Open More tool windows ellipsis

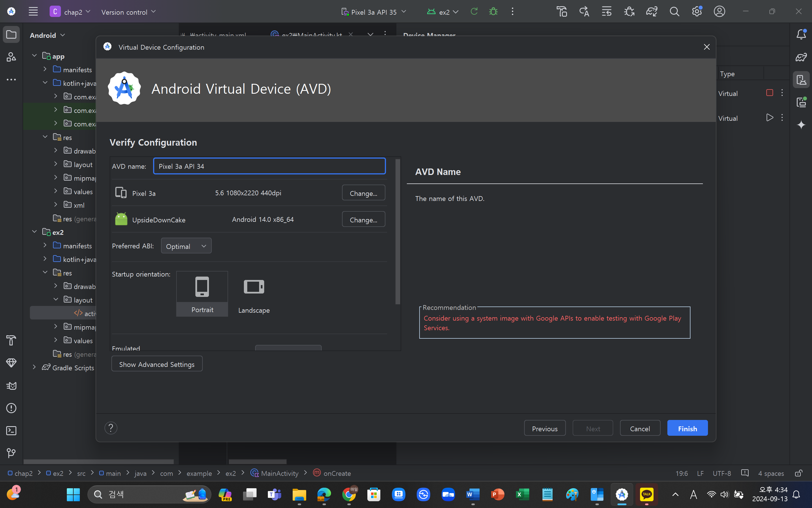[x=11, y=80]
